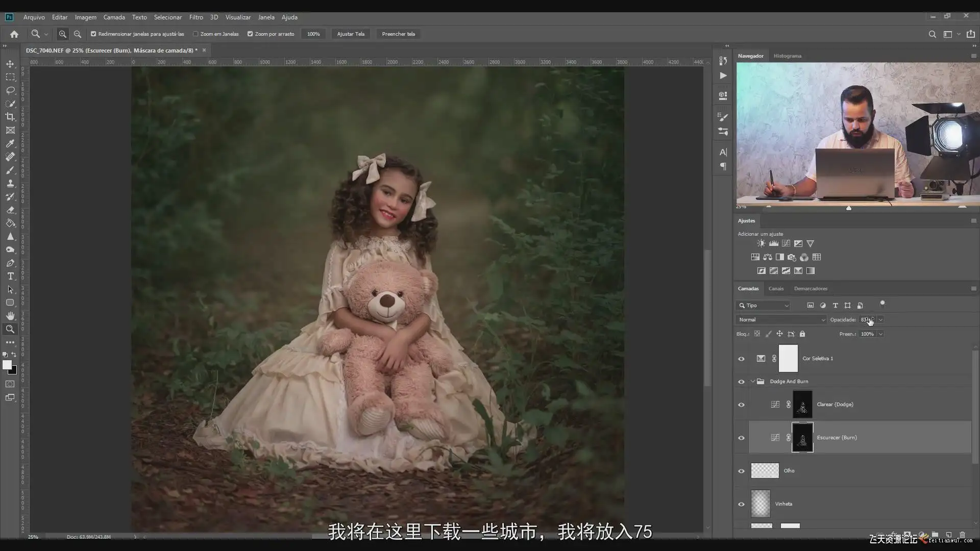980x551 pixels.
Task: Select the Crop tool
Action: click(10, 117)
